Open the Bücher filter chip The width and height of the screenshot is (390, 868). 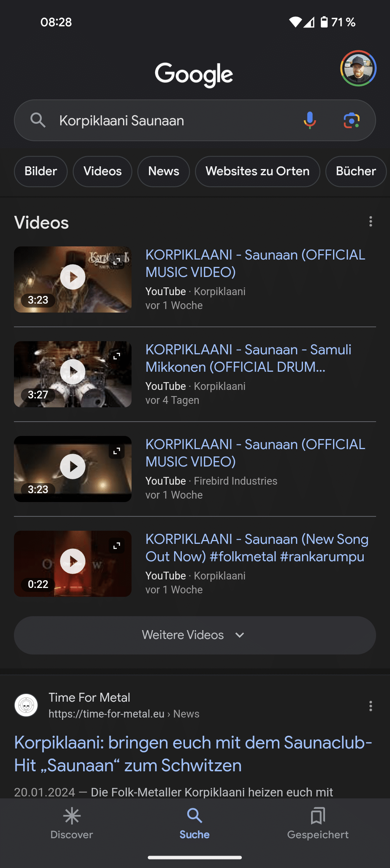pyautogui.click(x=356, y=171)
